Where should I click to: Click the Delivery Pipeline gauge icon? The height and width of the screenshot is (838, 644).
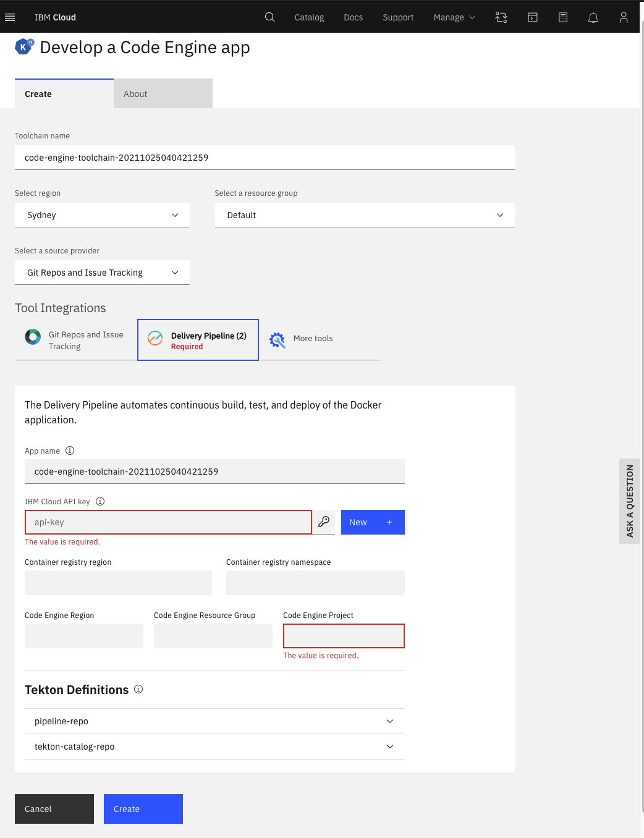155,338
